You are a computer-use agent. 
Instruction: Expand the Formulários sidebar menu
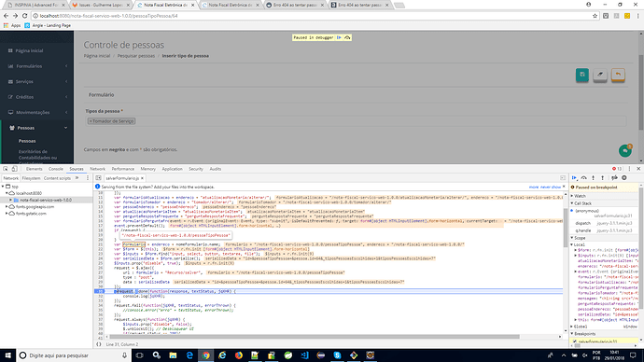pos(37,66)
